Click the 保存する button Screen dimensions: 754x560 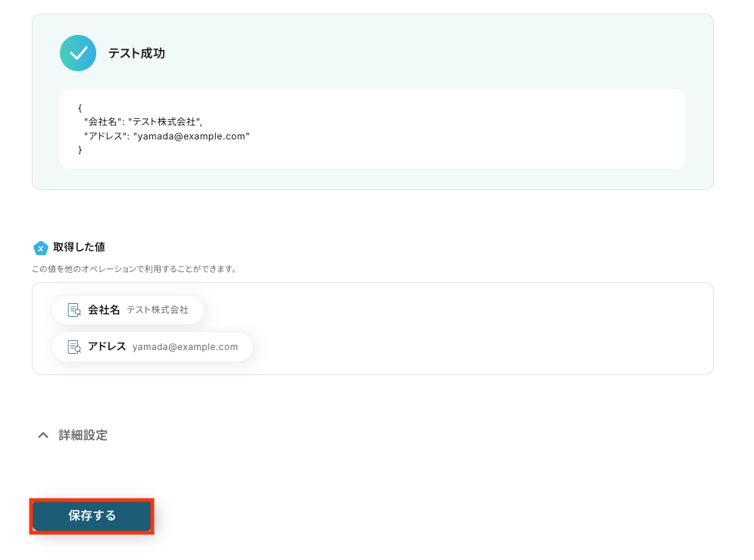[92, 516]
